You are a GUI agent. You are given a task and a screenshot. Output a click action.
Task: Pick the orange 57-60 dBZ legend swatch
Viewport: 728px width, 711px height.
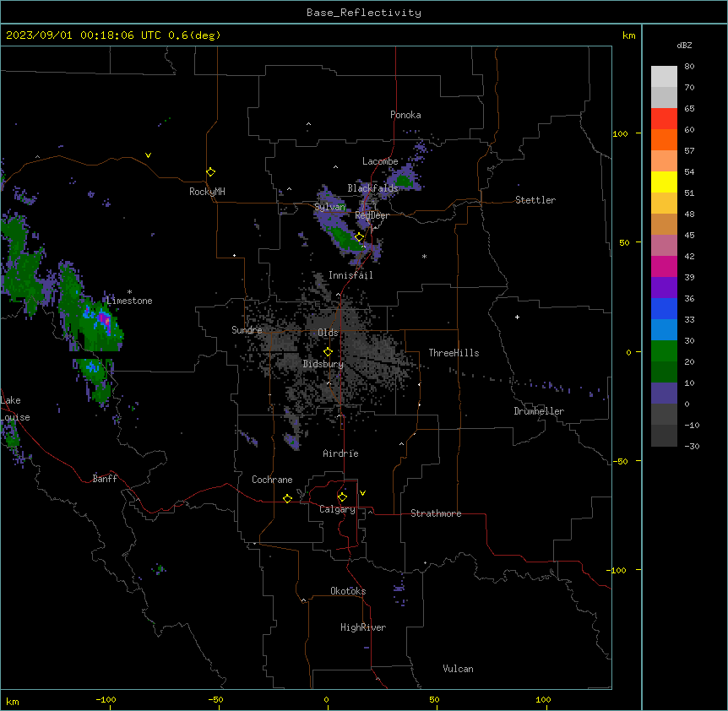point(664,139)
